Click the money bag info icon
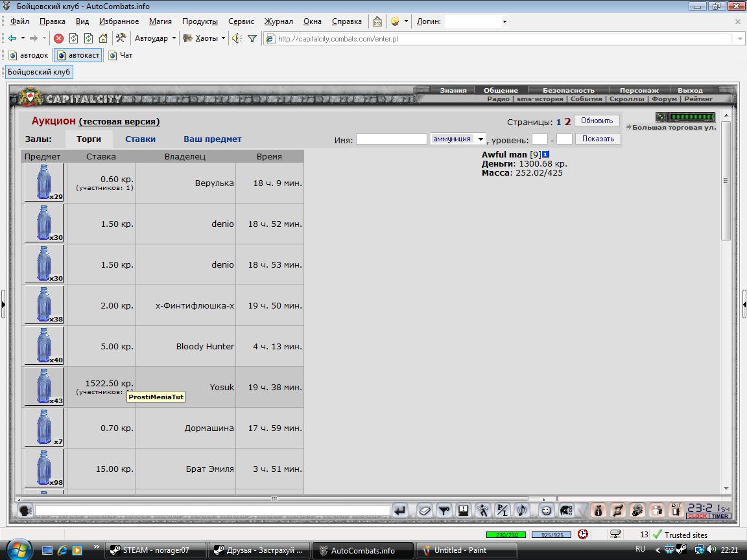747x560 pixels. (x=598, y=511)
